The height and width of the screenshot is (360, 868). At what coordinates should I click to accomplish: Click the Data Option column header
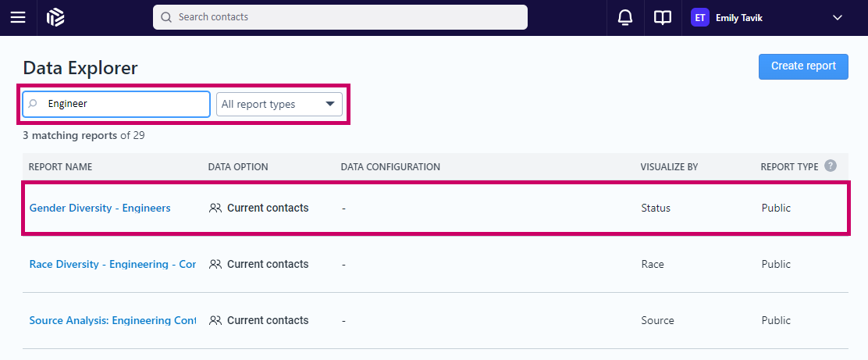point(238,166)
